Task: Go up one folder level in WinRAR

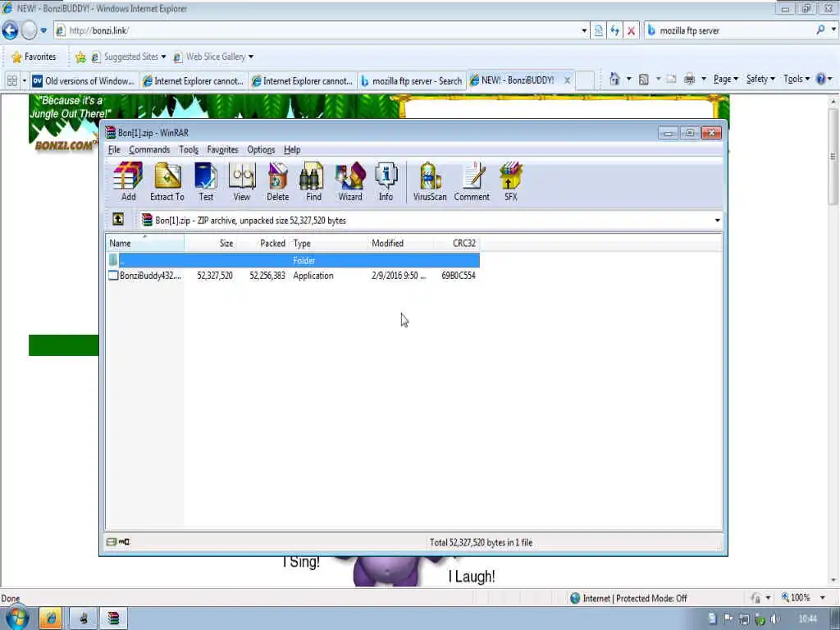Action: (118, 220)
